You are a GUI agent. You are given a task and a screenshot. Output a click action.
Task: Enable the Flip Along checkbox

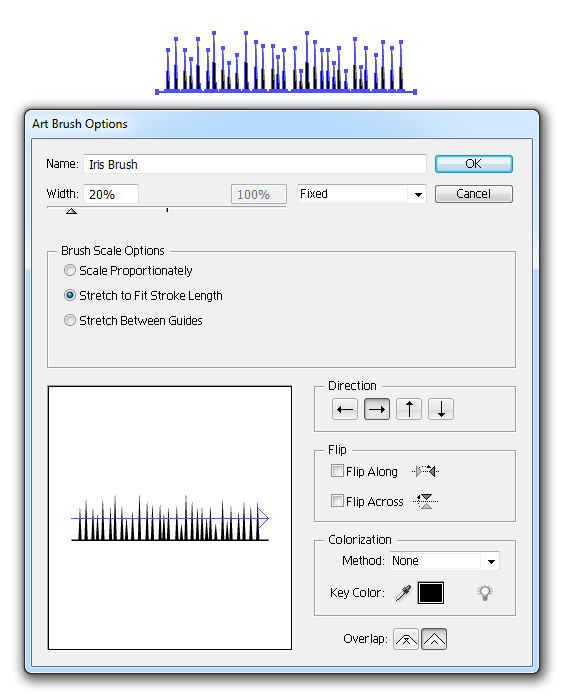337,471
